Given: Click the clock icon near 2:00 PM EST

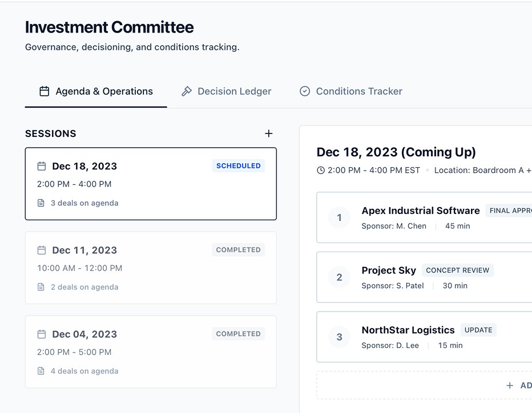Looking at the screenshot, I should pos(321,170).
